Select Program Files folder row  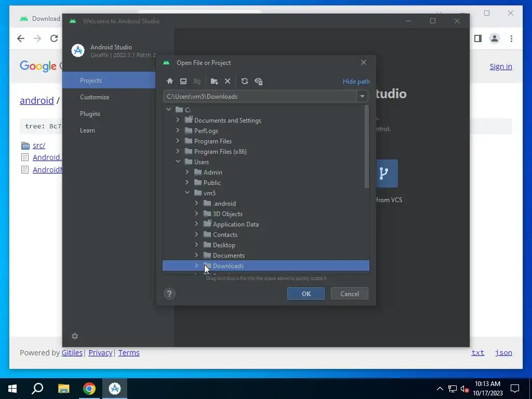[x=265, y=141]
